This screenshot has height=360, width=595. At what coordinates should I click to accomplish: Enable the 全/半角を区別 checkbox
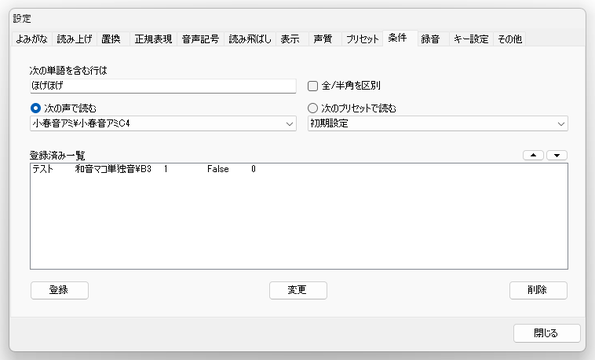313,86
